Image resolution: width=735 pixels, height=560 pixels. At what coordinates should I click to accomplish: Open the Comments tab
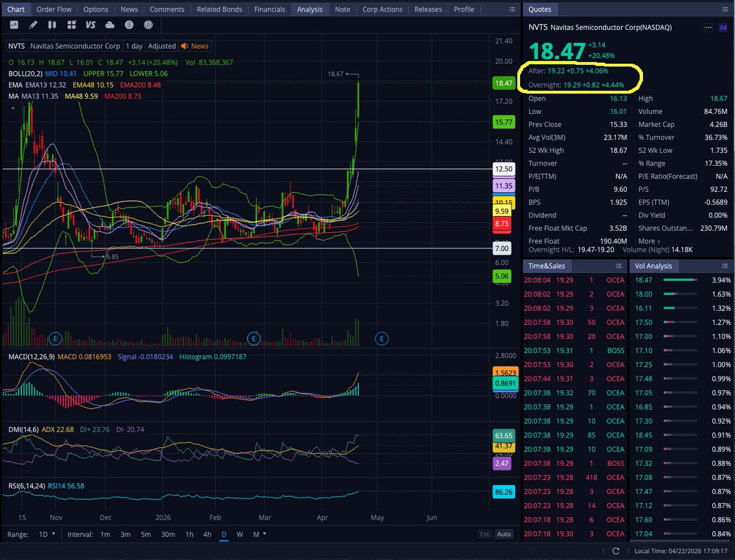tap(167, 9)
